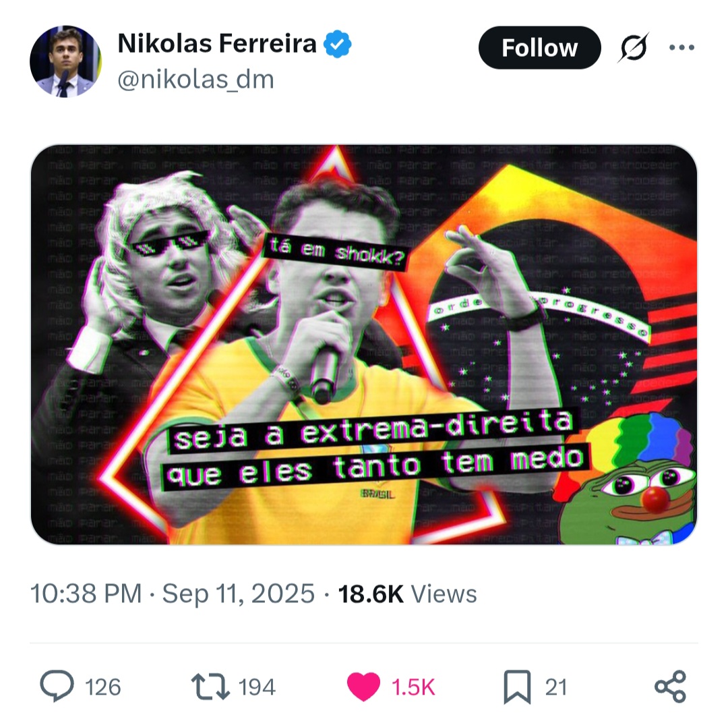This screenshot has width=728, height=719.
Task: Click the repost arrows icon
Action: pyautogui.click(x=210, y=687)
